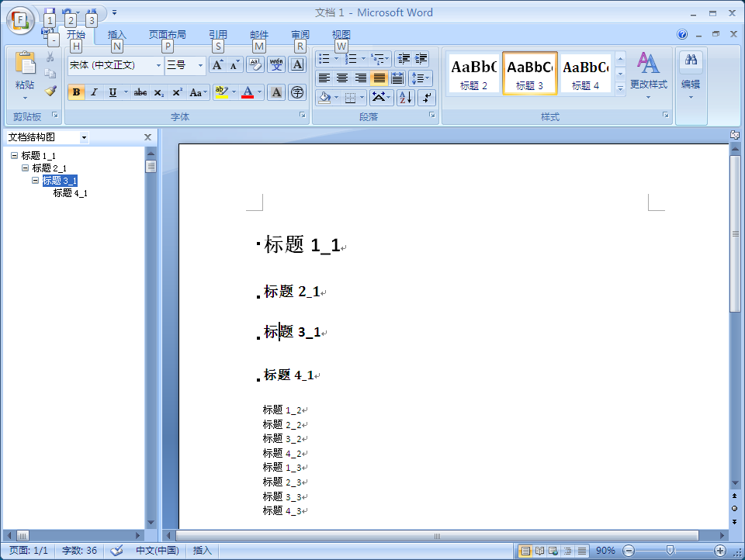745x560 pixels.
Task: Collapse the 标题 2_1 tree node
Action: tap(25, 168)
